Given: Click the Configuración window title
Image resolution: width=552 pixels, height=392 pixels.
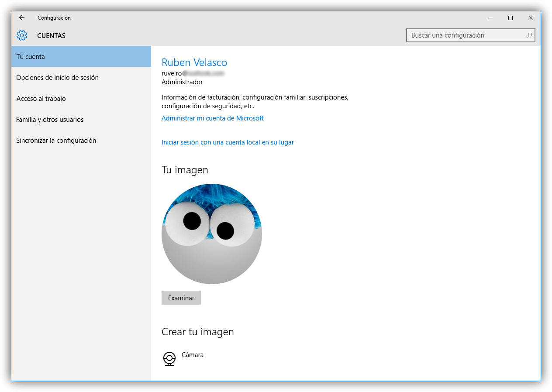Looking at the screenshot, I should (x=54, y=18).
